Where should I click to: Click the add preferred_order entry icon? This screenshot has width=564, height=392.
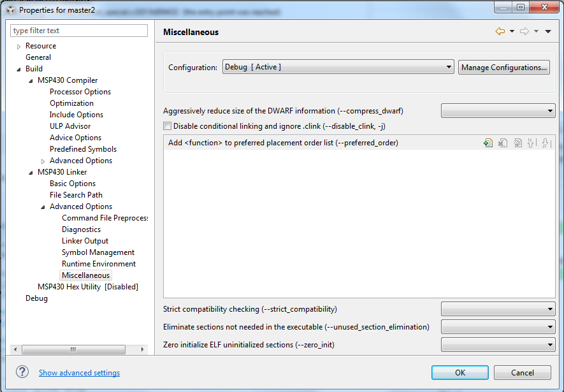pyautogui.click(x=488, y=143)
